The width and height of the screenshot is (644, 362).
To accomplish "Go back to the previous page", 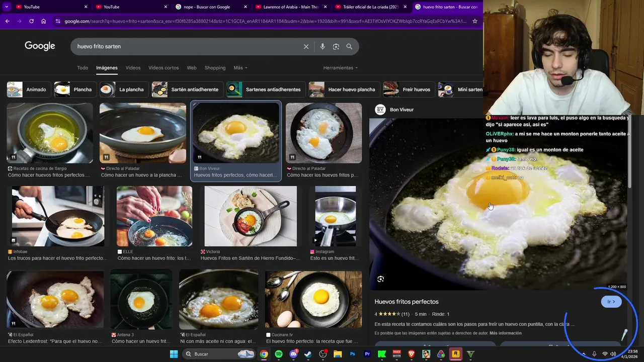I will (x=7, y=21).
